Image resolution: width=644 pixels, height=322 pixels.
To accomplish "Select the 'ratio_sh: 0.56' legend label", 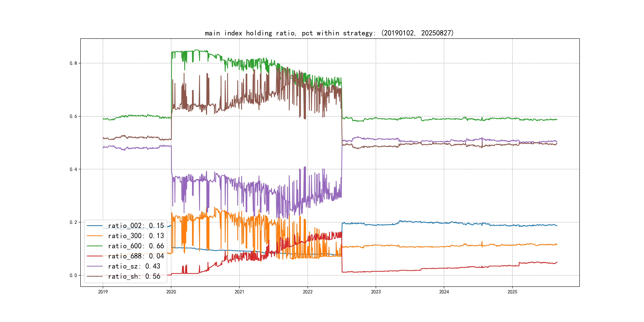I will (134, 276).
